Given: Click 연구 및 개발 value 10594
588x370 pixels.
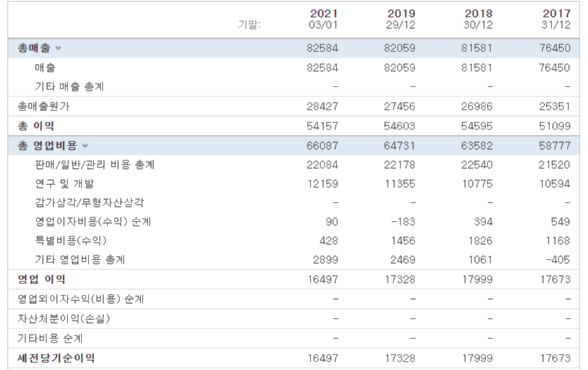Looking at the screenshot, I should click(x=555, y=184).
